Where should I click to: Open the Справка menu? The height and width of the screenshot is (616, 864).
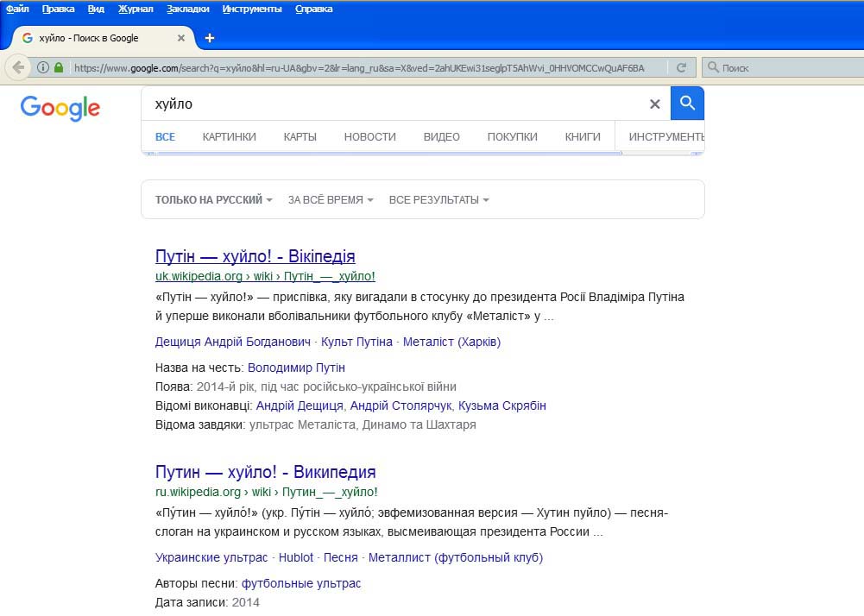pyautogui.click(x=313, y=9)
